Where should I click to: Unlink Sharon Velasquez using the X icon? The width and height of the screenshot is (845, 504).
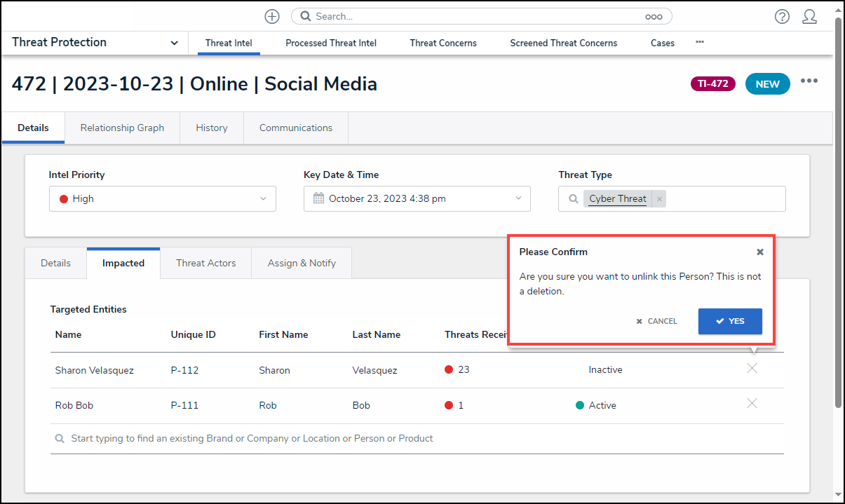point(752,368)
